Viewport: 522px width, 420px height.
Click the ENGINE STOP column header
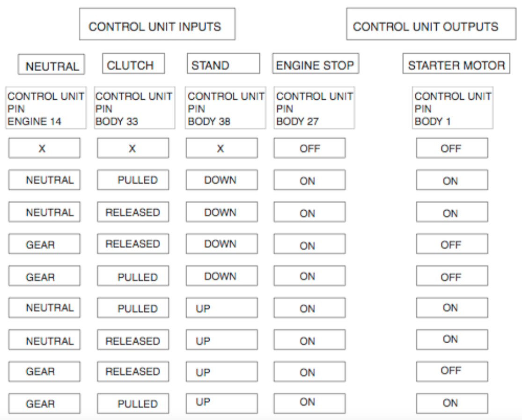316,64
